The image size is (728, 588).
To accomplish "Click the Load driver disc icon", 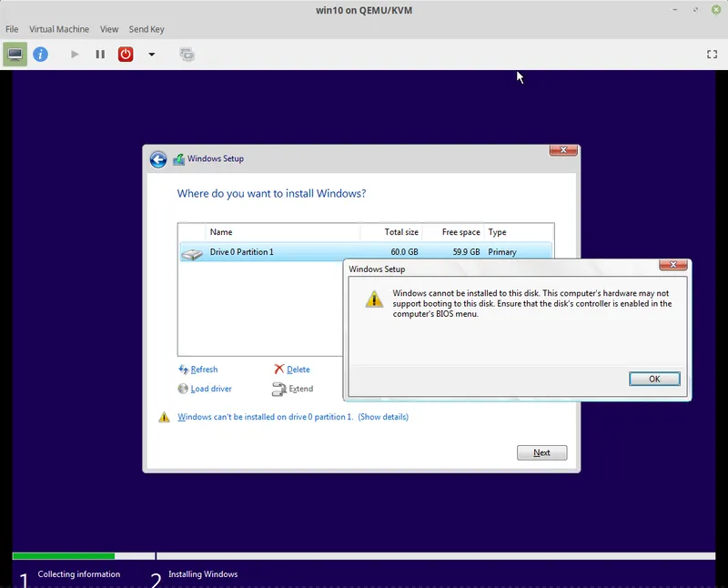I will 183,389.
